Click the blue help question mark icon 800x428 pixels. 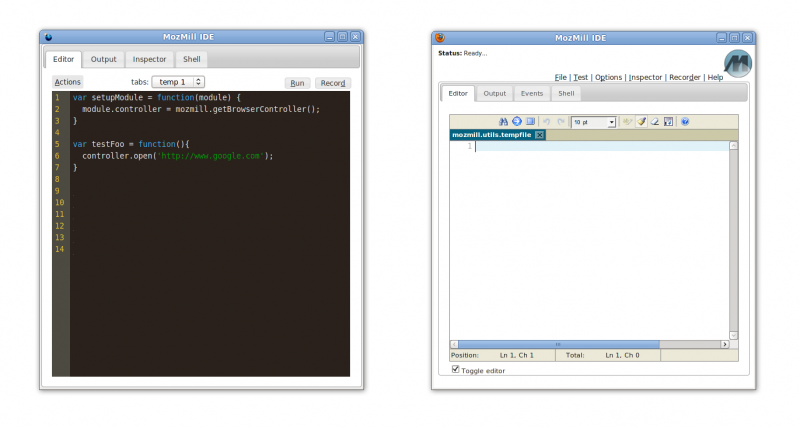(x=685, y=121)
